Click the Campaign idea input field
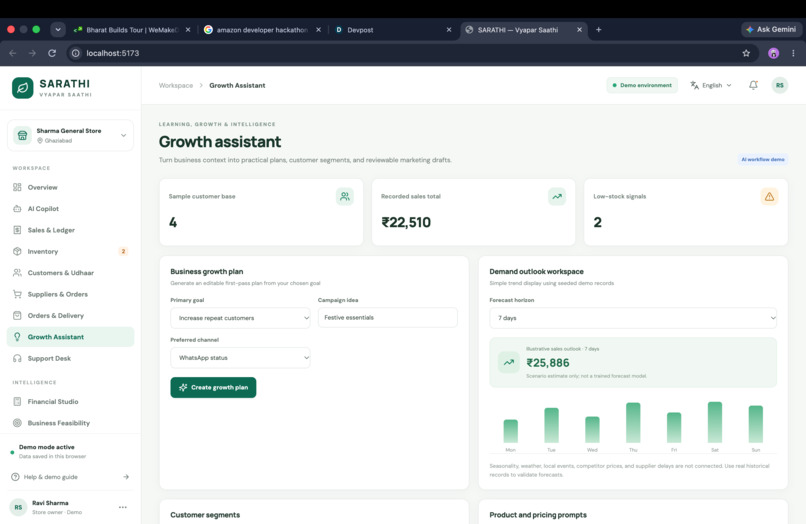The image size is (806, 524). point(388,317)
